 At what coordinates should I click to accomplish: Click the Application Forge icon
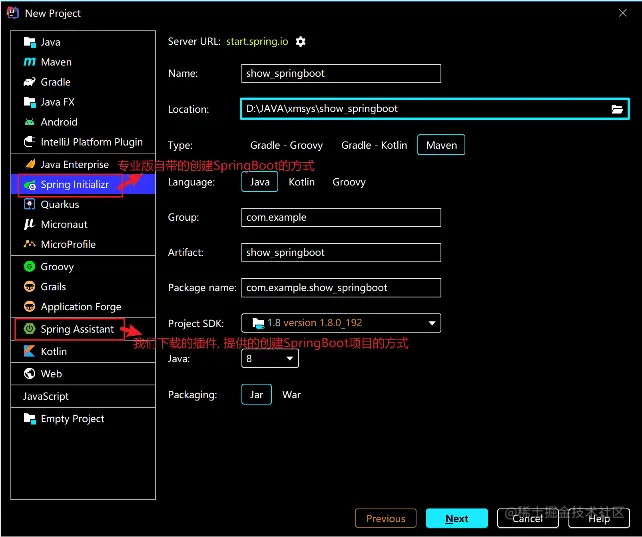tap(29, 307)
